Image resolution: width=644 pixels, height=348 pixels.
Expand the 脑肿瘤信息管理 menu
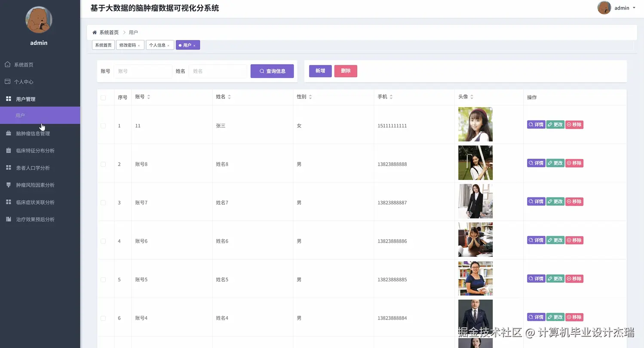click(x=40, y=133)
